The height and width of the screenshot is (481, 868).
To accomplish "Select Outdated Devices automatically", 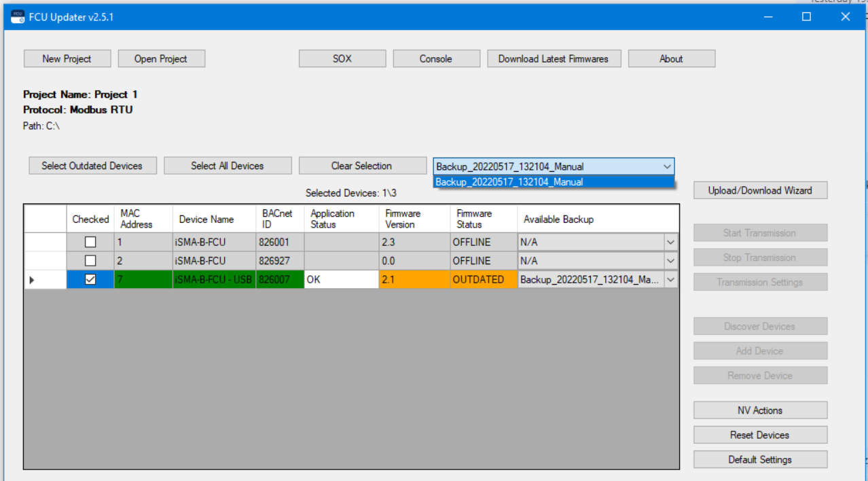I will [92, 166].
